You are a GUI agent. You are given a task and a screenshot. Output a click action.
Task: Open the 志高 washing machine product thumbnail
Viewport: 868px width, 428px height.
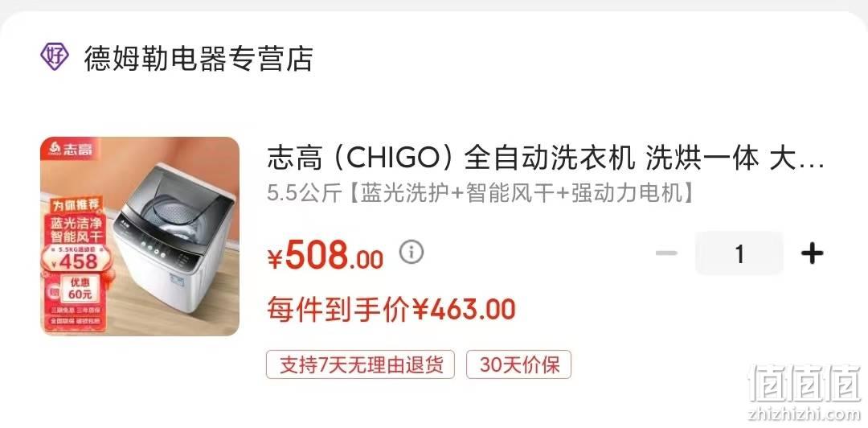coord(140,237)
